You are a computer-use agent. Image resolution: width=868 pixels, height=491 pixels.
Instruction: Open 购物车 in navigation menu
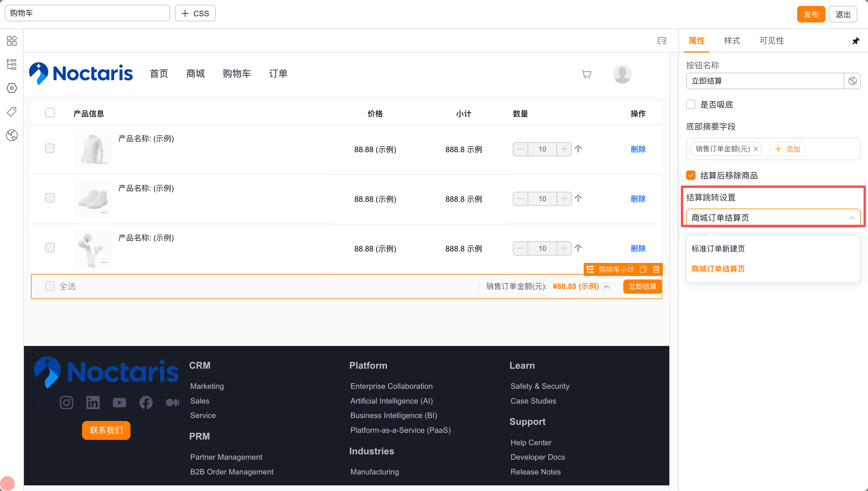(237, 74)
